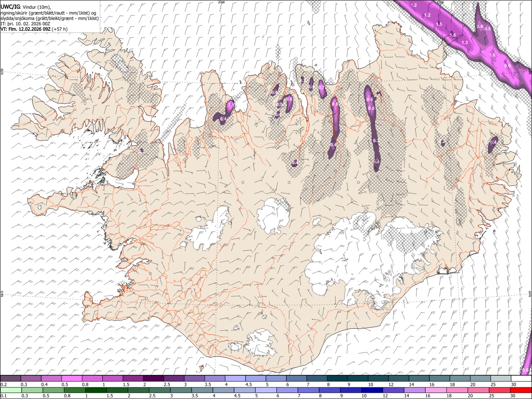
Task: Click the '1.0' label in the pink offshore band
Action: pos(492,55)
